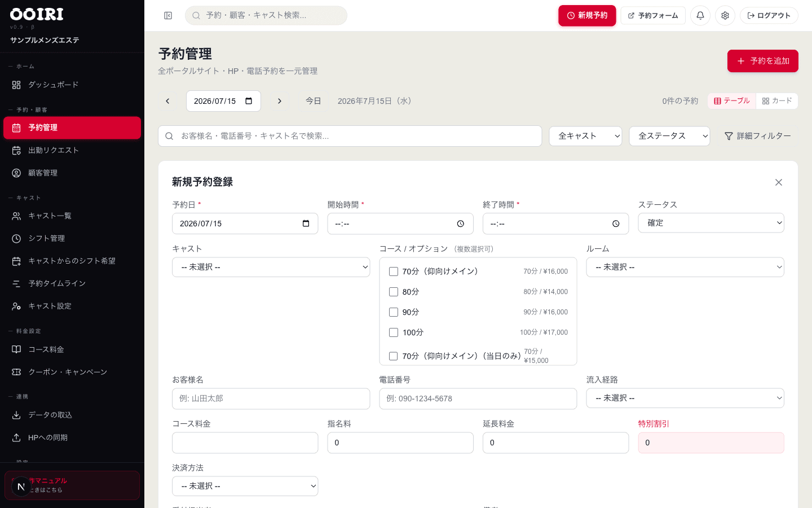Image resolution: width=812 pixels, height=508 pixels.
Task: Collapse sidebar using the panel toggle icon
Action: tap(168, 16)
